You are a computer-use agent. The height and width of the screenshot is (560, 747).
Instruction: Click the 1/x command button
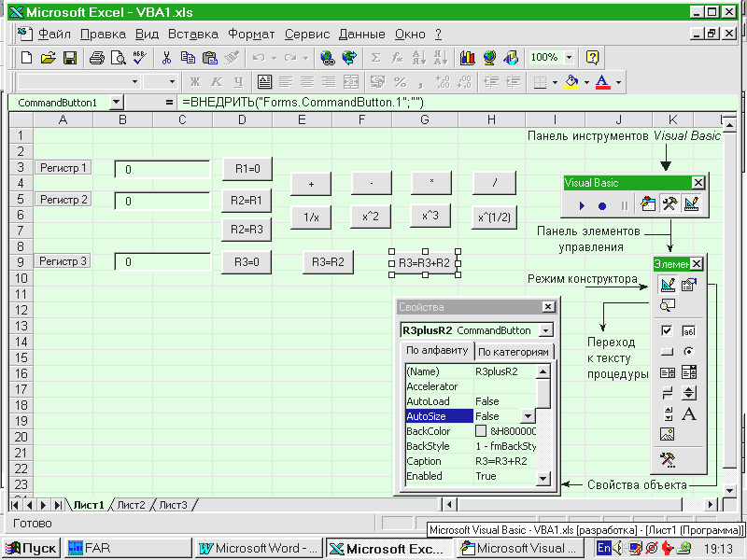tap(311, 217)
